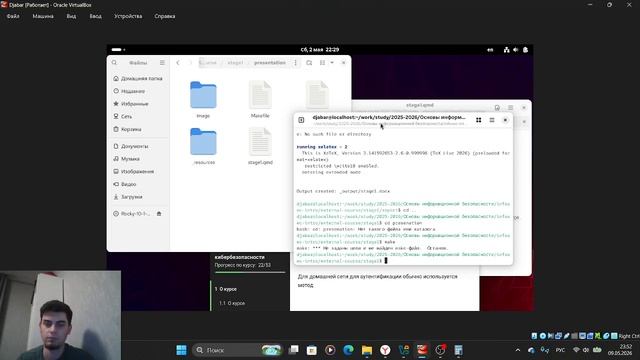Open the search icon in Files sidebar header
The height and width of the screenshot is (360, 640).
coord(114,63)
